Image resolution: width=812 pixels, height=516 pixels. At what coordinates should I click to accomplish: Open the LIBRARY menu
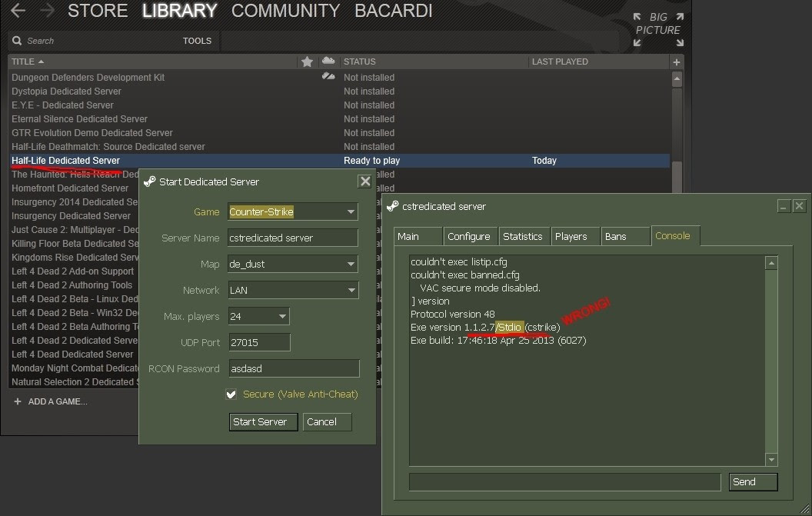(179, 10)
